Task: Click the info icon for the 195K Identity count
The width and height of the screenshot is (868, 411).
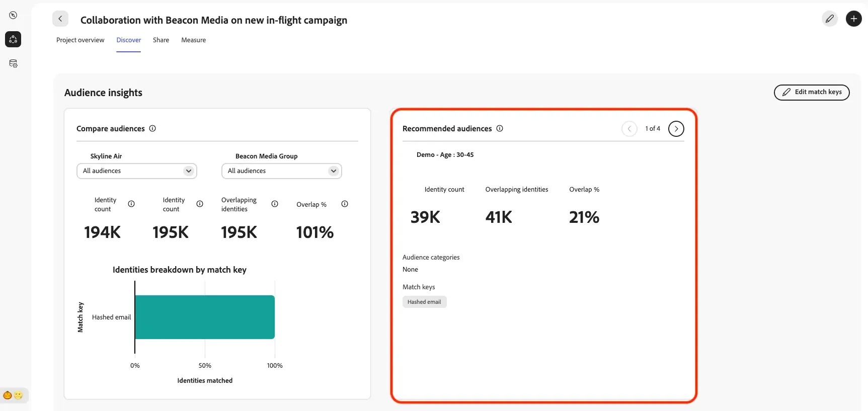Action: tap(200, 204)
